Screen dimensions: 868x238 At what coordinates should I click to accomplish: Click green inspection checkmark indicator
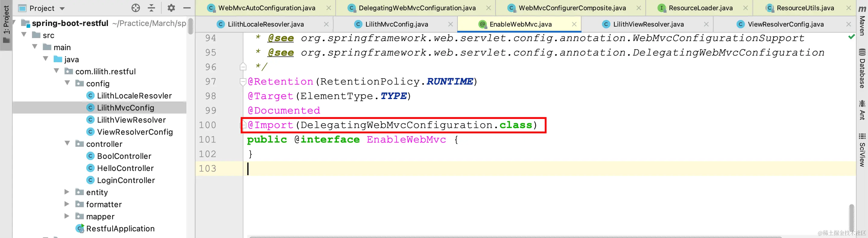click(x=851, y=37)
